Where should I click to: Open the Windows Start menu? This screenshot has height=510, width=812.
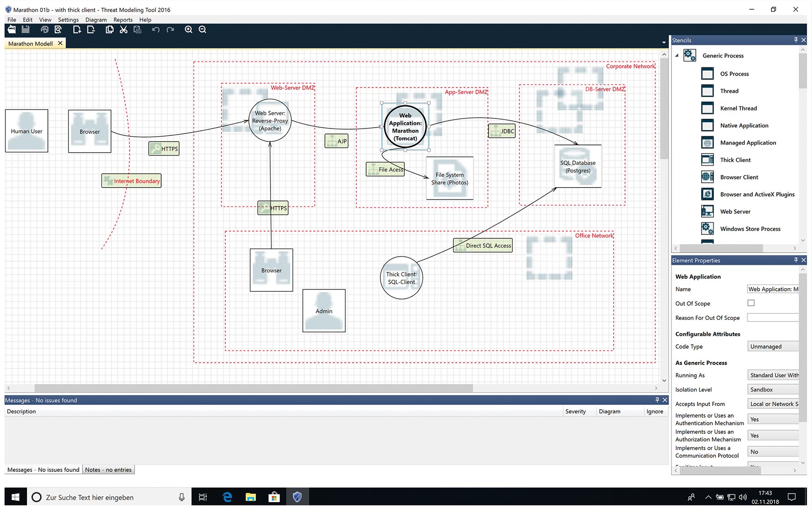(15, 497)
